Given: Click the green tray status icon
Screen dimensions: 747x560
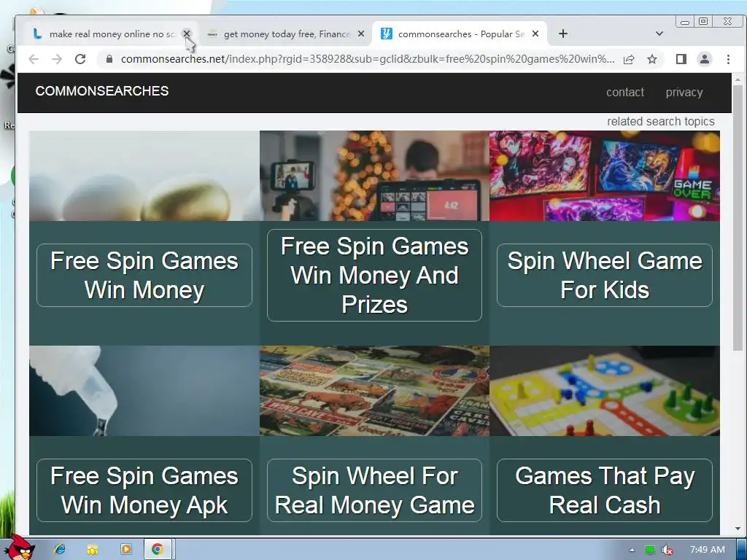Looking at the screenshot, I should coord(650,550).
